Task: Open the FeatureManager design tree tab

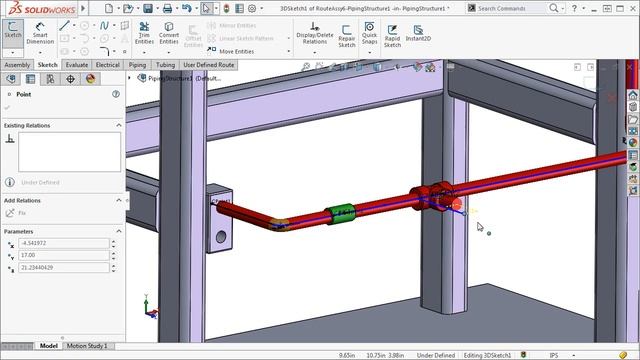Action: click(x=11, y=79)
